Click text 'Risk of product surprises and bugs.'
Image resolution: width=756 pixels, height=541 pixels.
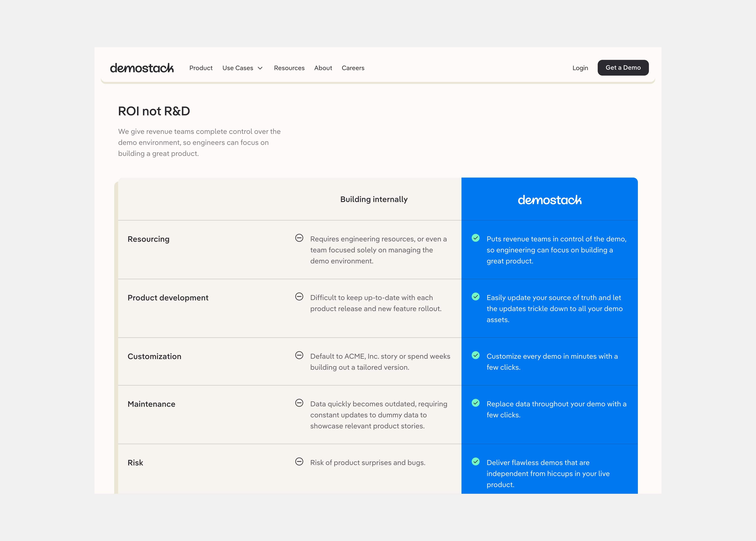click(368, 462)
